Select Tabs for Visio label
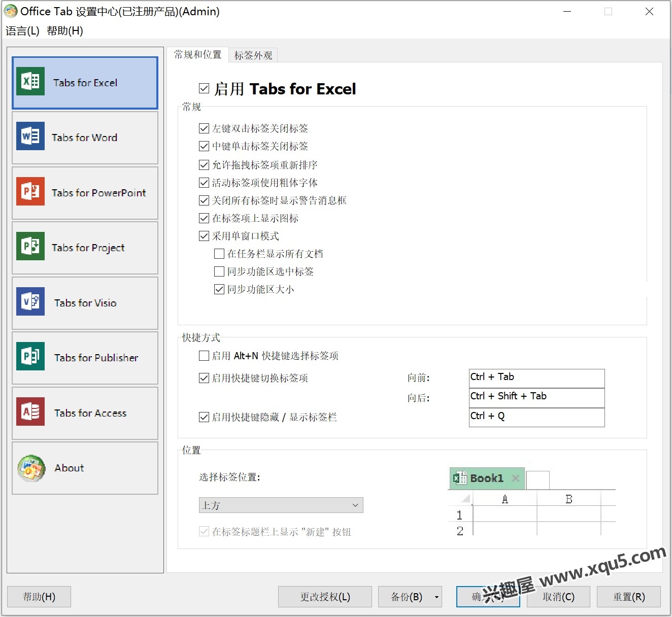The image size is (672, 617). pos(85,303)
